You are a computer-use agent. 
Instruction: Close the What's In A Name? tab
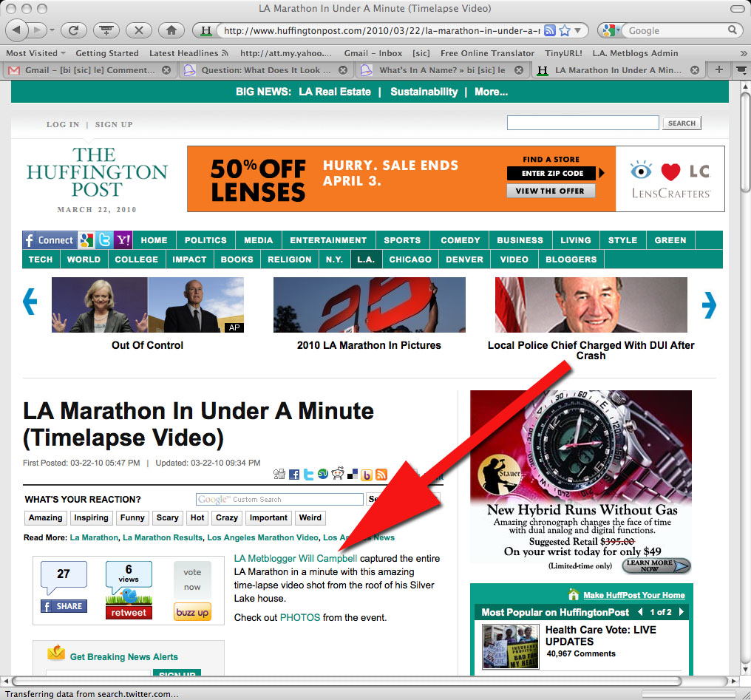pos(519,70)
